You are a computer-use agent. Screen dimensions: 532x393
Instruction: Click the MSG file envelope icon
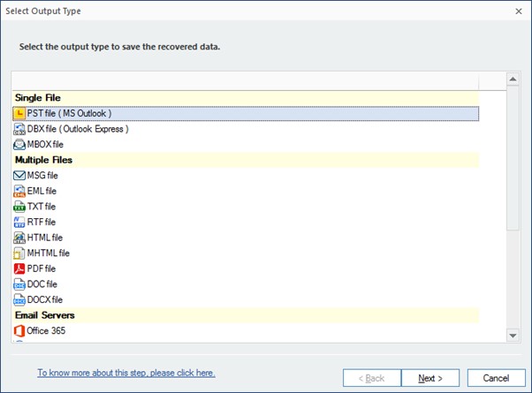click(x=19, y=176)
